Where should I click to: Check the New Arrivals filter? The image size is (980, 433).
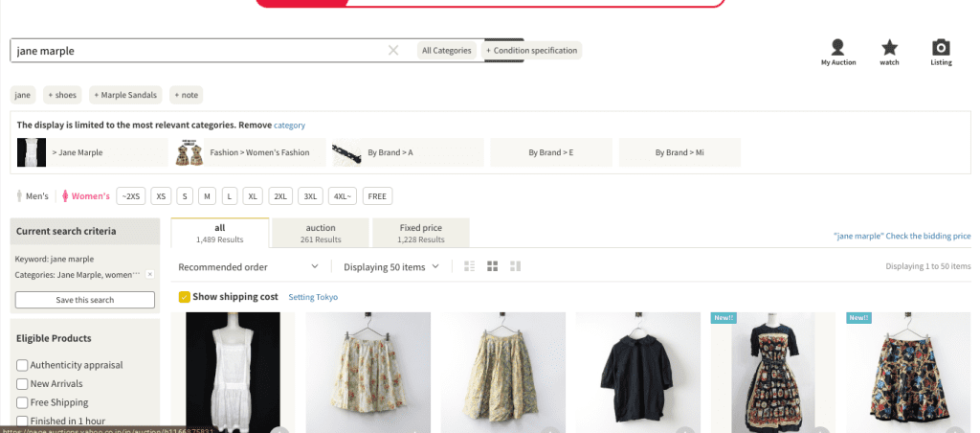[22, 384]
